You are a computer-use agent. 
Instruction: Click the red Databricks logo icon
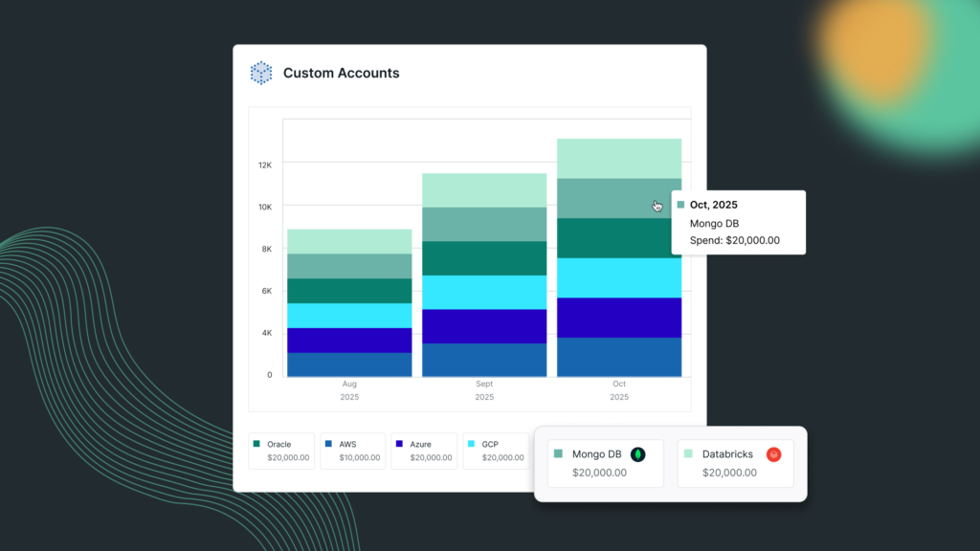coord(773,454)
